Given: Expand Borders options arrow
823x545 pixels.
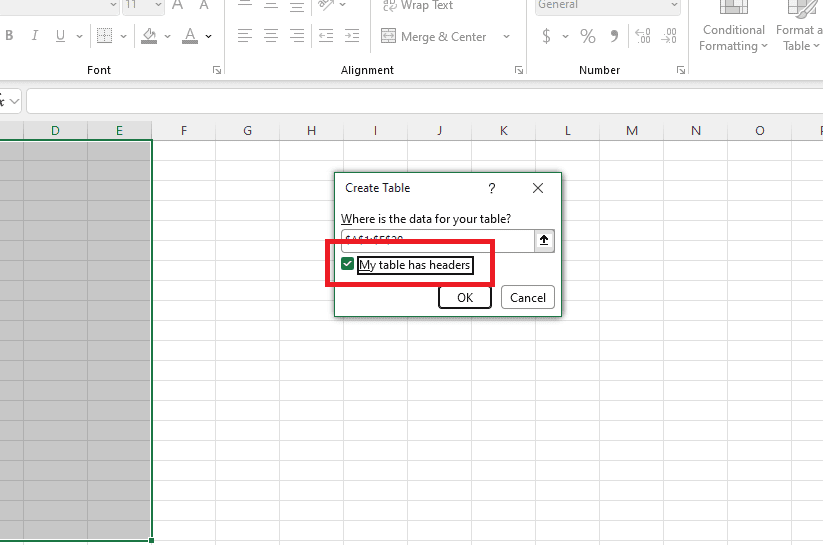Looking at the screenshot, I should [x=123, y=36].
